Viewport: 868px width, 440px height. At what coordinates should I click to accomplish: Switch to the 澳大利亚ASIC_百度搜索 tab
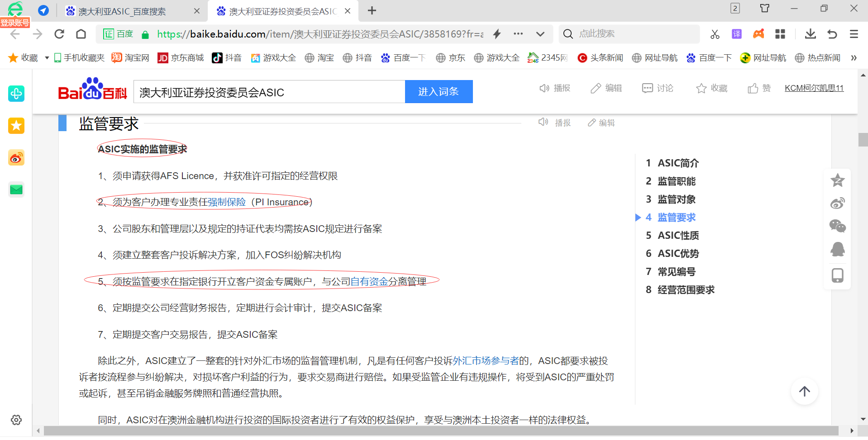tap(122, 11)
